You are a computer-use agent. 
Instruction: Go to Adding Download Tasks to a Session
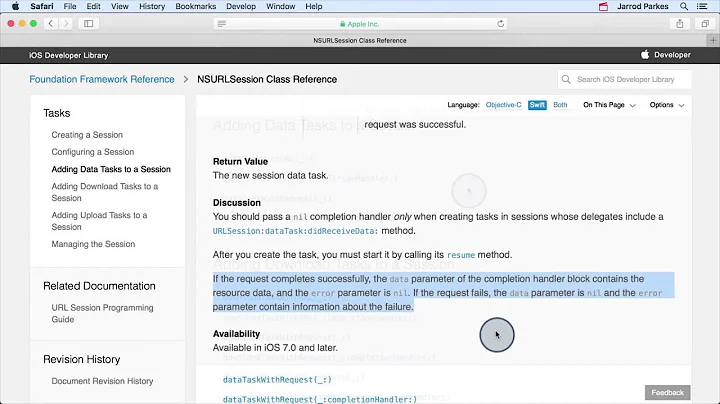pyautogui.click(x=105, y=192)
